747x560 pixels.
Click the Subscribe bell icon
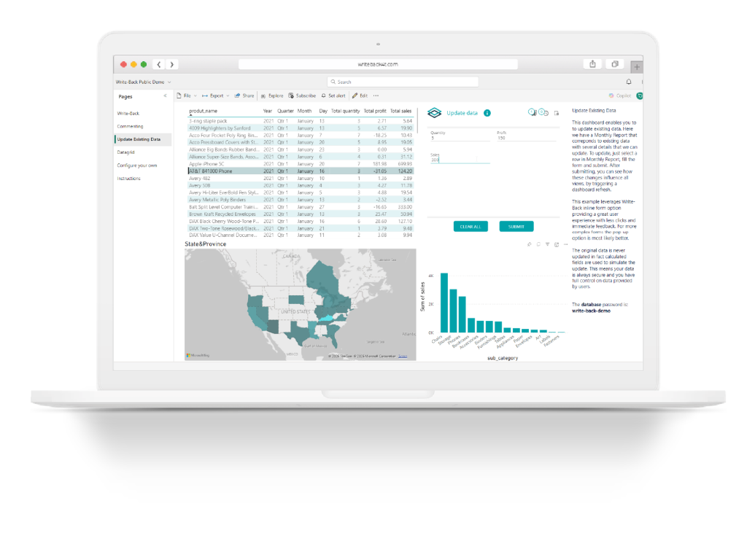click(x=290, y=96)
